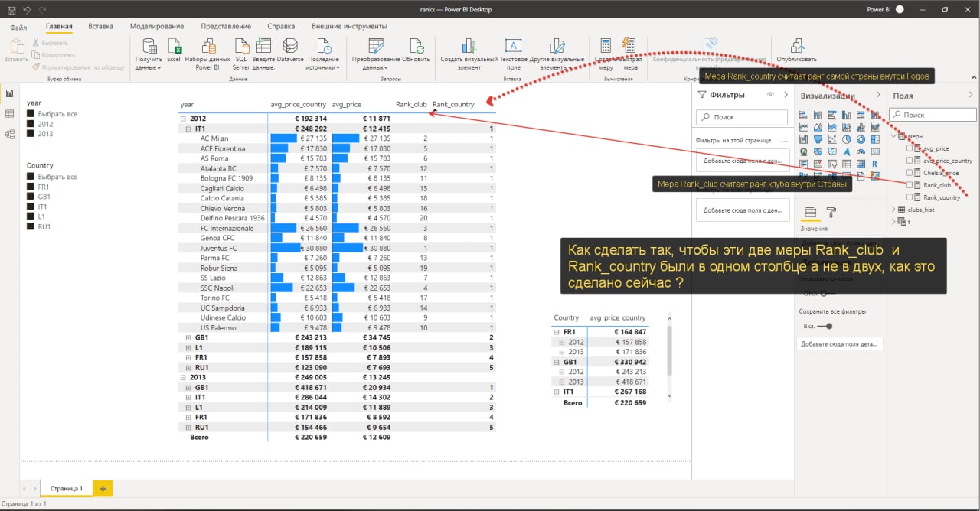Viewport: 980px width, 511px height.
Task: Switch to Data view in left sidebar
Action: point(10,113)
